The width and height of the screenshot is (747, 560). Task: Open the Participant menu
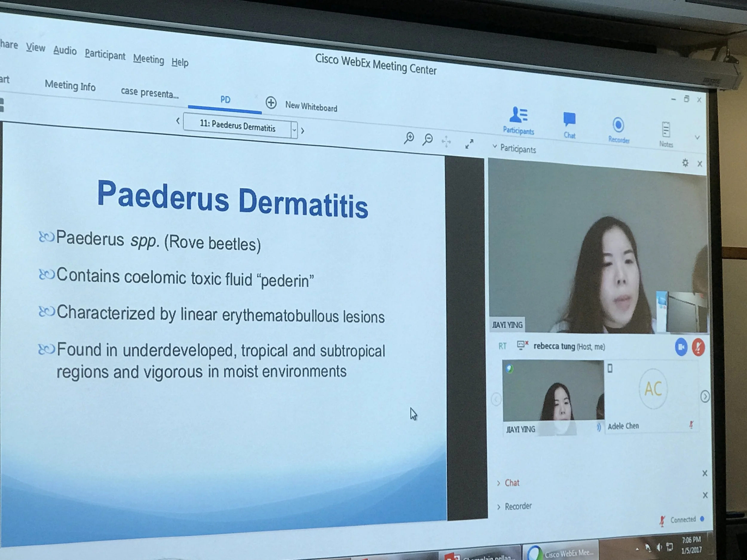(x=105, y=54)
